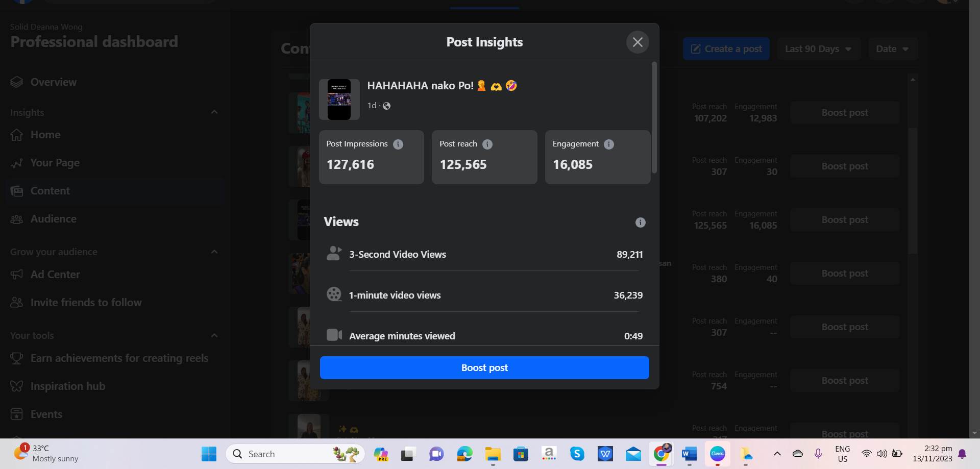
Task: Close the Post Insights dialog
Action: [x=638, y=42]
